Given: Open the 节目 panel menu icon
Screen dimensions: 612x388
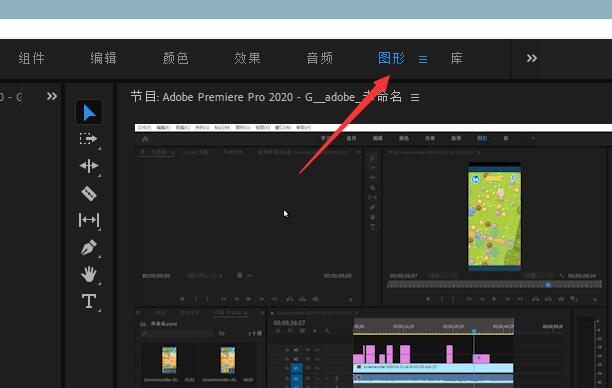Looking at the screenshot, I should pos(415,97).
